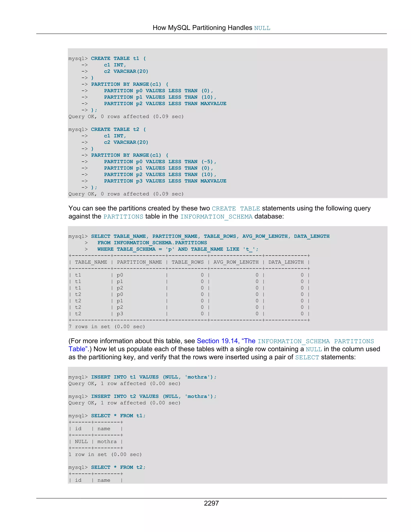411x532 pixels.
Task: Click the SELECT code word before 'statements:'
Action: tap(307, 357)
